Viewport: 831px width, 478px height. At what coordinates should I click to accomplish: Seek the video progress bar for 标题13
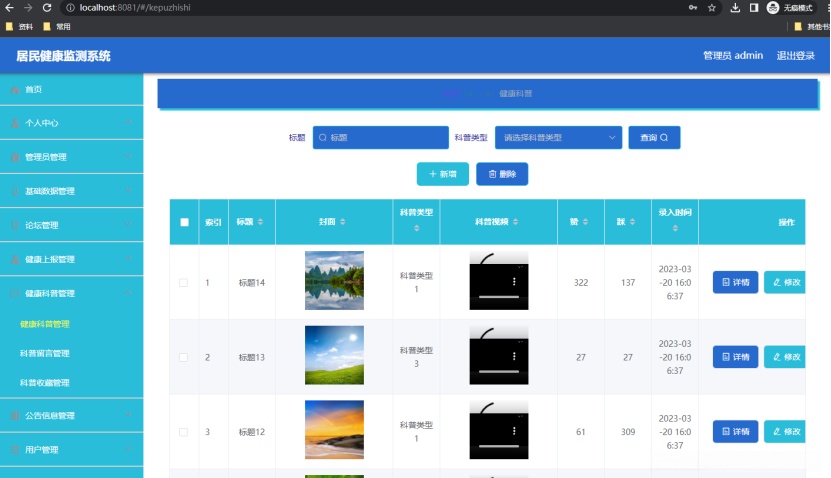pos(499,371)
